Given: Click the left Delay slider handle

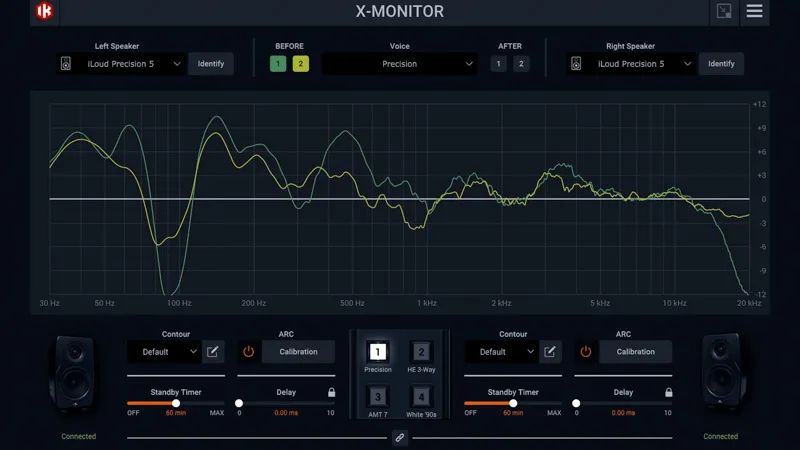Looking at the screenshot, I should [x=239, y=403].
